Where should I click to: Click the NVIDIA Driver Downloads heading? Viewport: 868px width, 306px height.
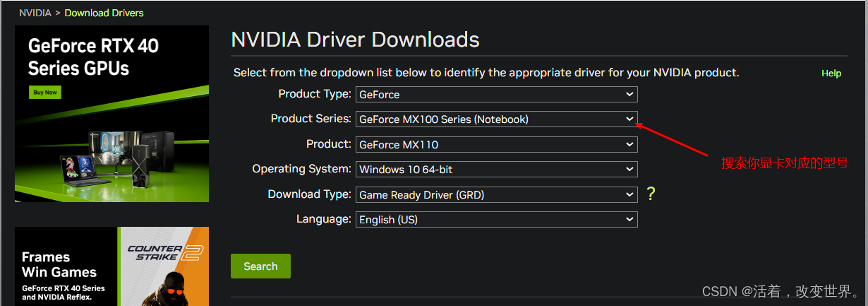pos(355,39)
